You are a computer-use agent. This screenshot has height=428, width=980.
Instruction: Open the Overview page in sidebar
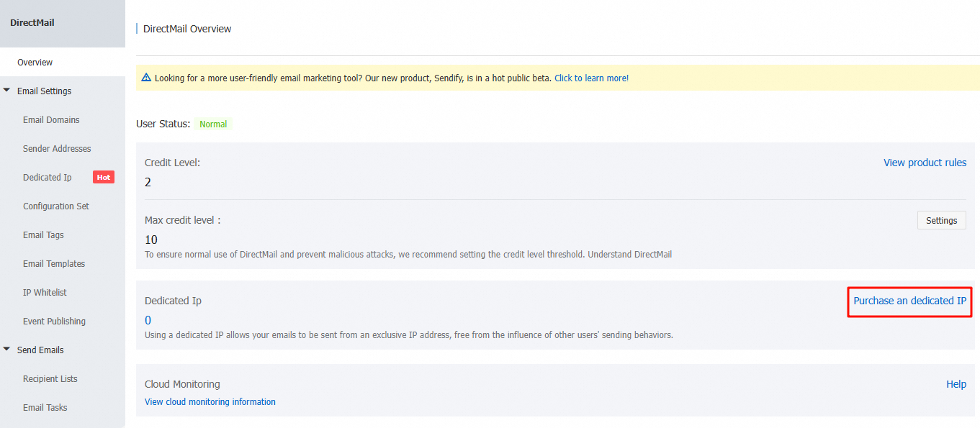point(35,63)
